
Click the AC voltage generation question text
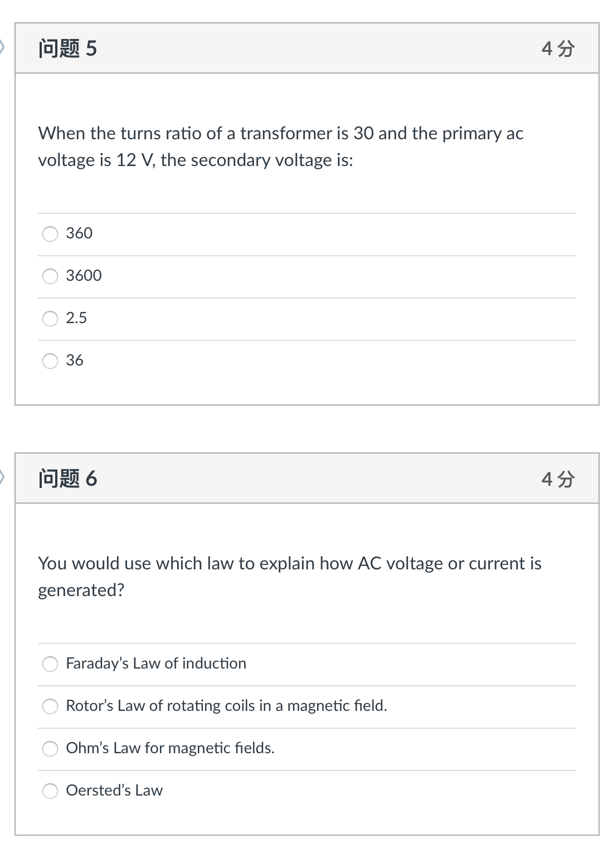[x=290, y=577]
